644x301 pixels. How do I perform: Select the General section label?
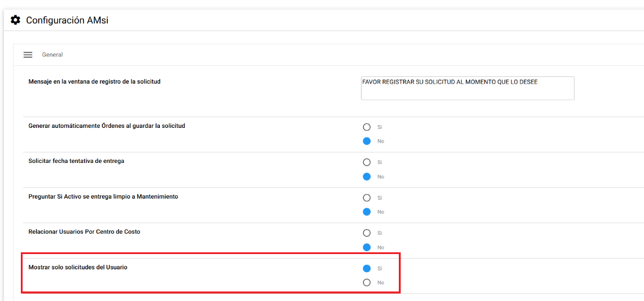tap(52, 55)
